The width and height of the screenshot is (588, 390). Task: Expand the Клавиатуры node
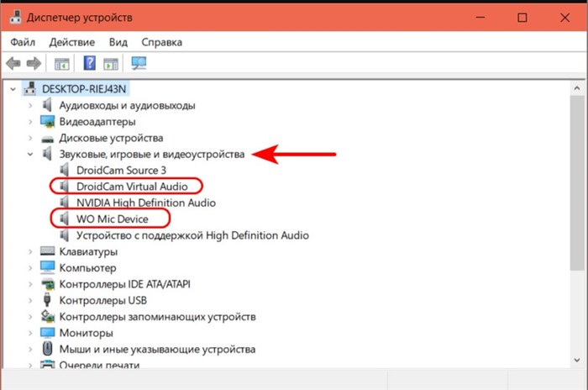click(30, 251)
